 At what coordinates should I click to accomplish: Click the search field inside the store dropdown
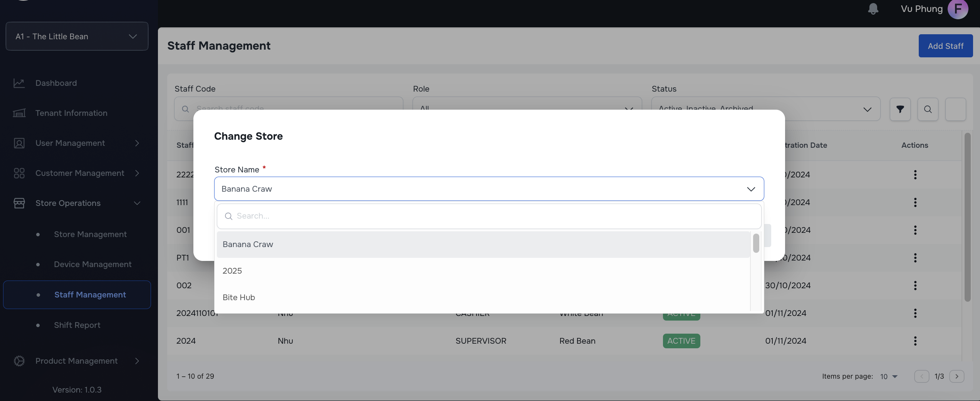click(x=424, y=216)
